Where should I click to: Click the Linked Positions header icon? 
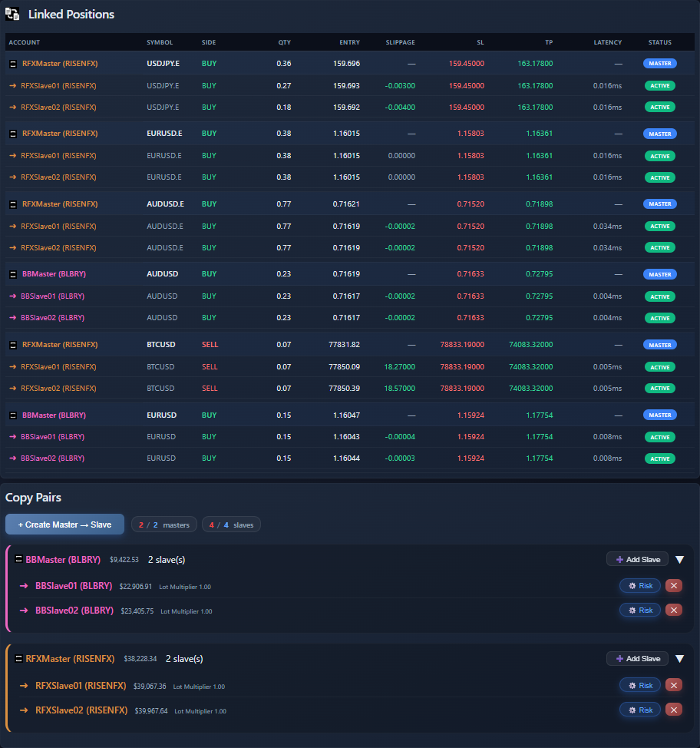[x=12, y=15]
